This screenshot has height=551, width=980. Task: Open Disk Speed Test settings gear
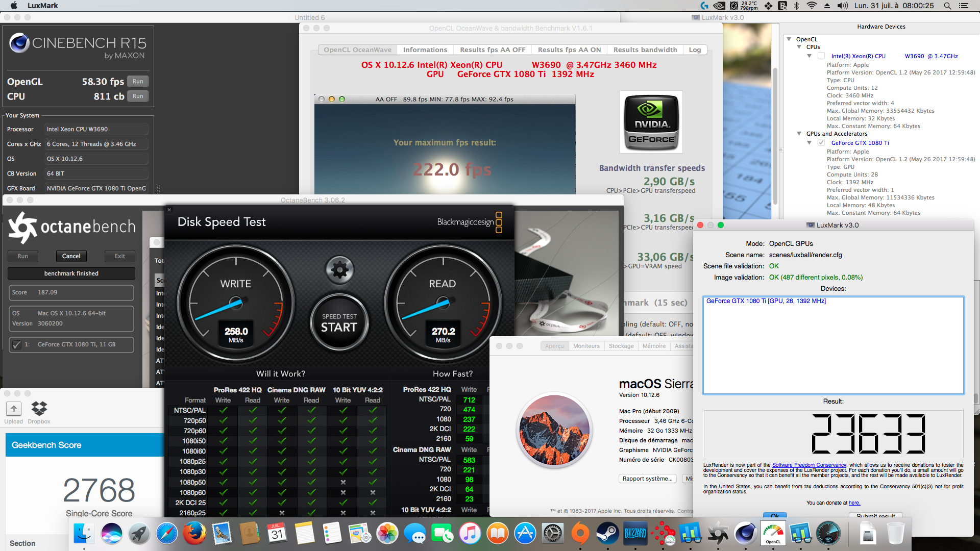339,269
